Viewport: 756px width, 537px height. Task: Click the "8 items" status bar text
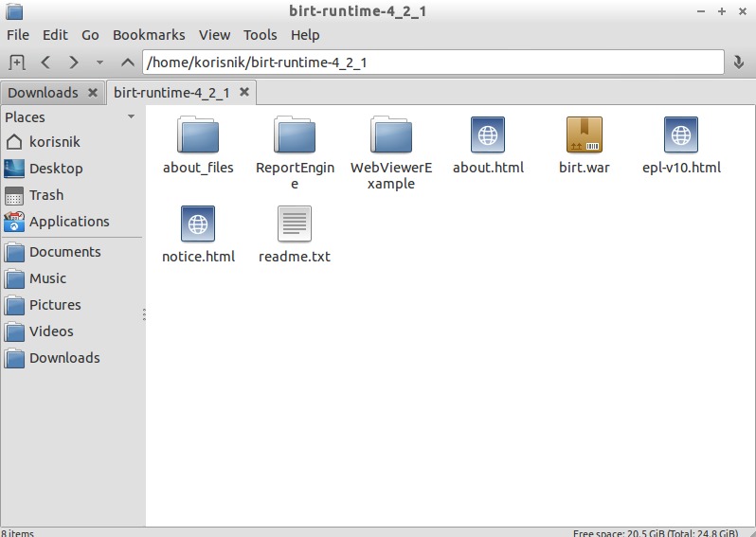click(x=17, y=533)
